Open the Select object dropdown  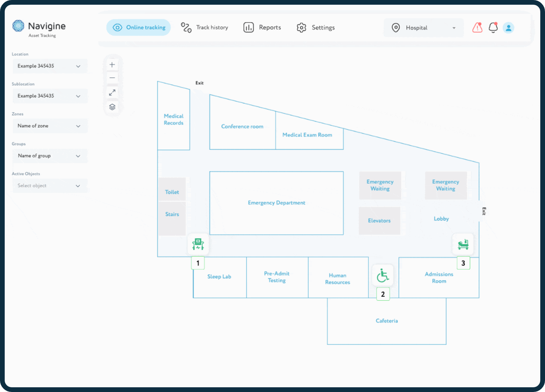click(x=50, y=186)
